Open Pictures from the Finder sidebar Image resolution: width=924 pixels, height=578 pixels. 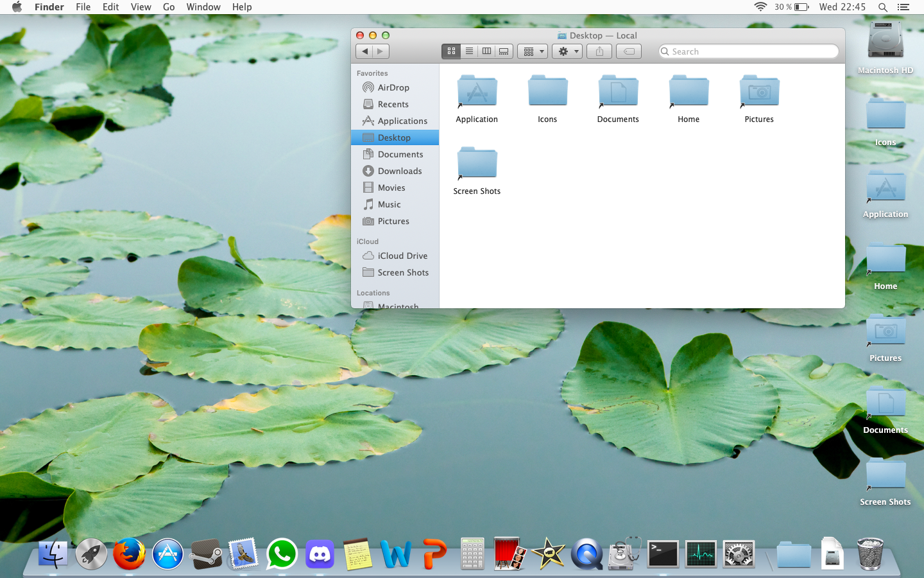point(395,221)
